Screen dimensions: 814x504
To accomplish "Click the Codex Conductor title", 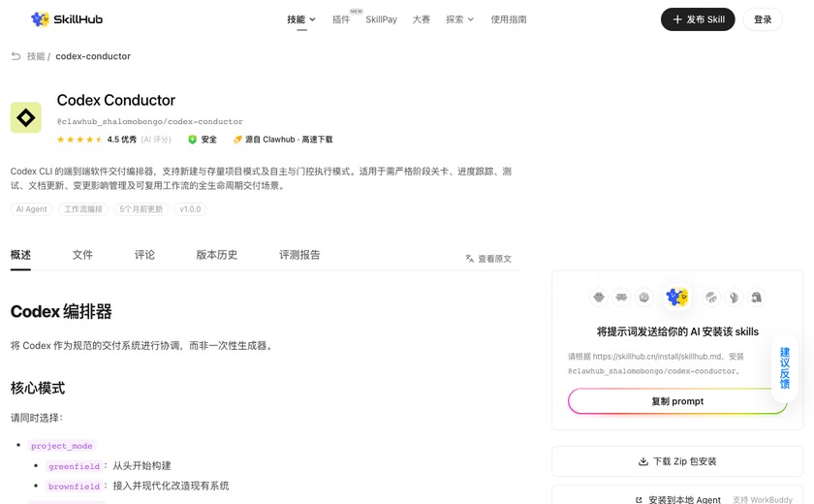I will coord(116,100).
